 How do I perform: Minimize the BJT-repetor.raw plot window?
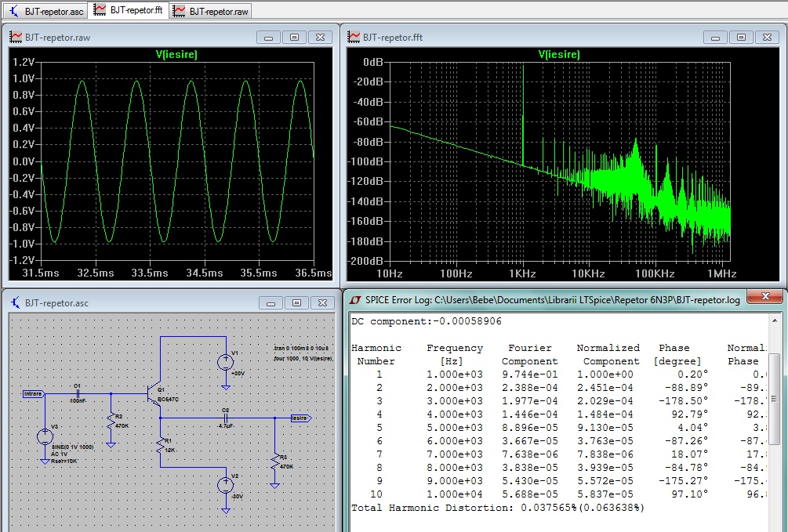(x=268, y=37)
